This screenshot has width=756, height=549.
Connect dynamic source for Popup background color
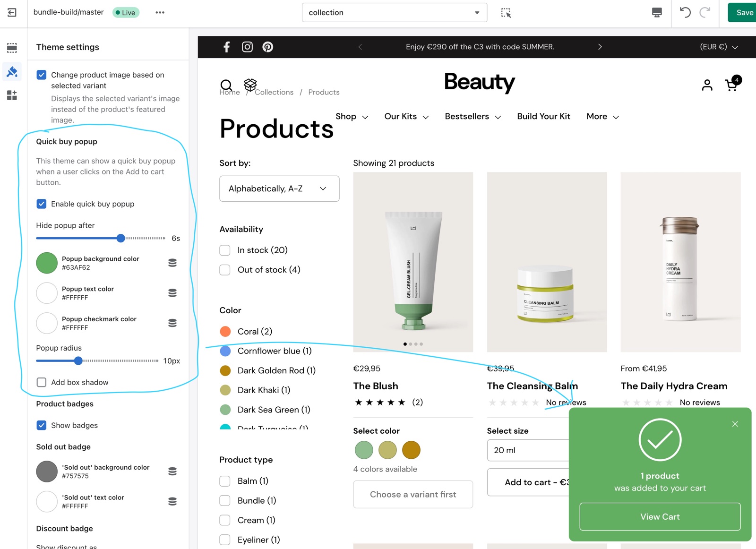click(172, 263)
